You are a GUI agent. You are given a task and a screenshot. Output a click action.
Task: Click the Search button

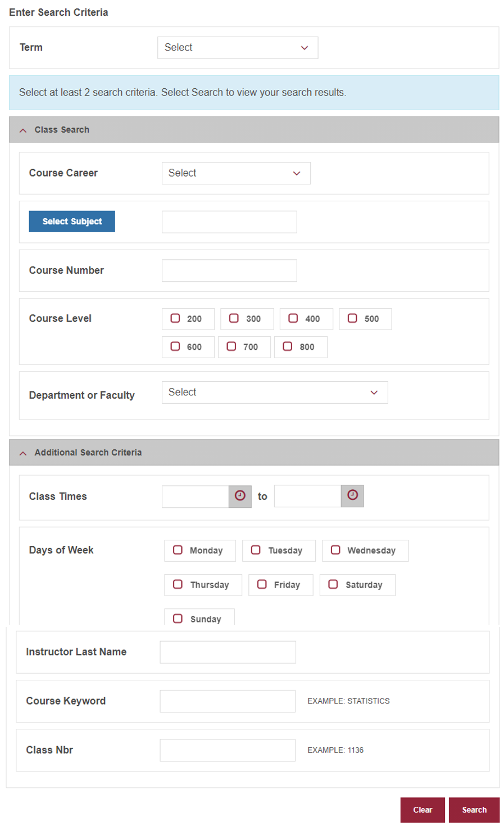coord(474,810)
